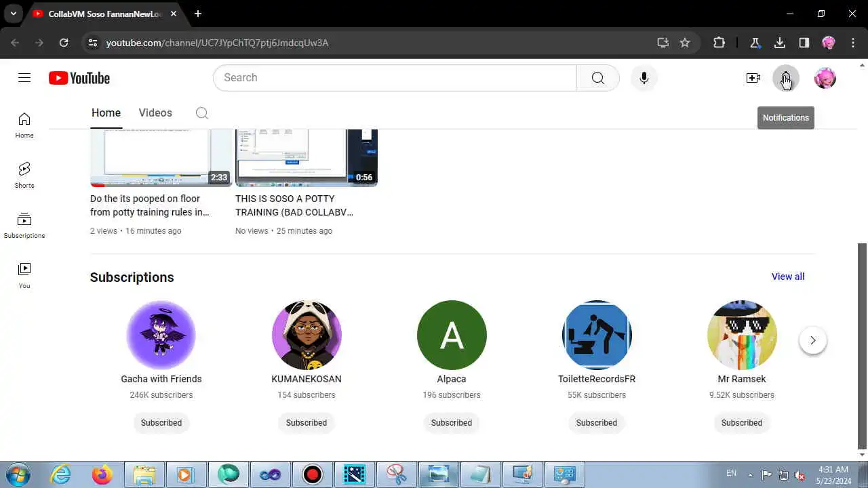Open the You section in sidebar

[24, 276]
